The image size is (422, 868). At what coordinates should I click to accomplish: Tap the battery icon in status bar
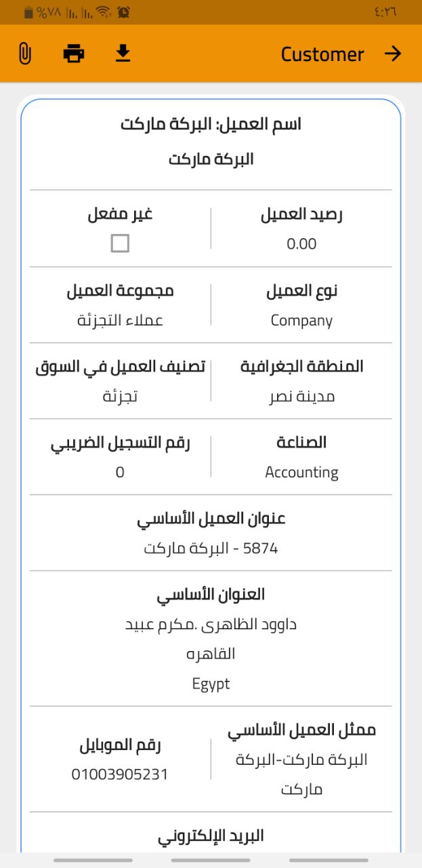click(28, 12)
